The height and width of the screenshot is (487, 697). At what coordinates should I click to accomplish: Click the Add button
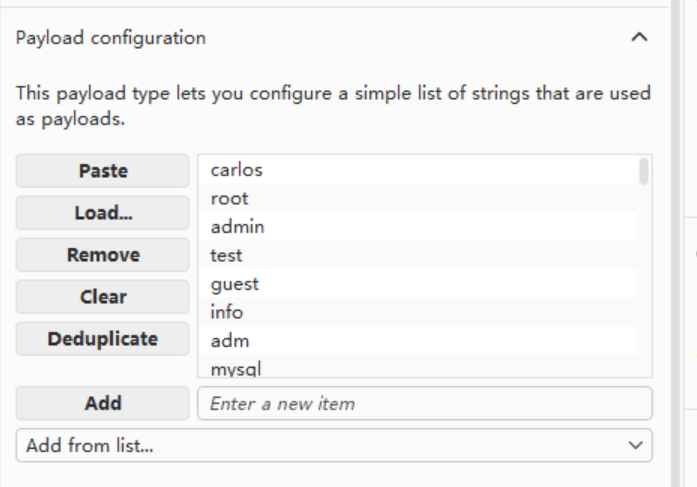click(x=102, y=404)
